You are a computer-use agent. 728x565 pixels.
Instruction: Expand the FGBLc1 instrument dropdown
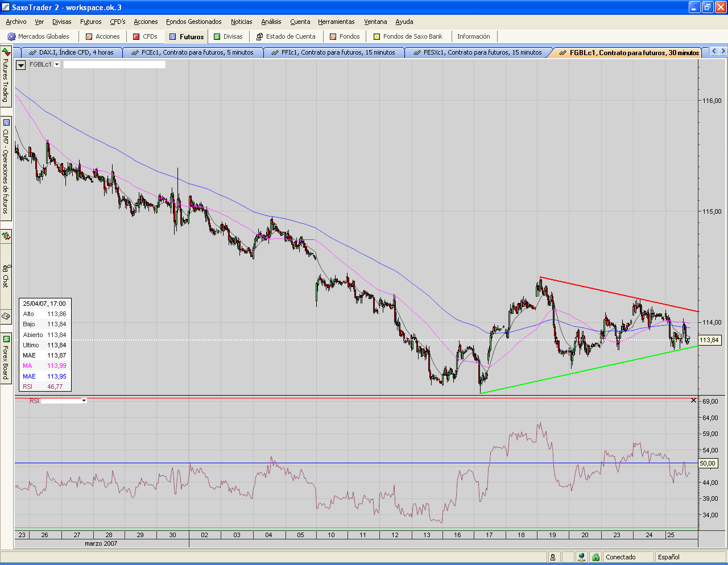coord(57,65)
